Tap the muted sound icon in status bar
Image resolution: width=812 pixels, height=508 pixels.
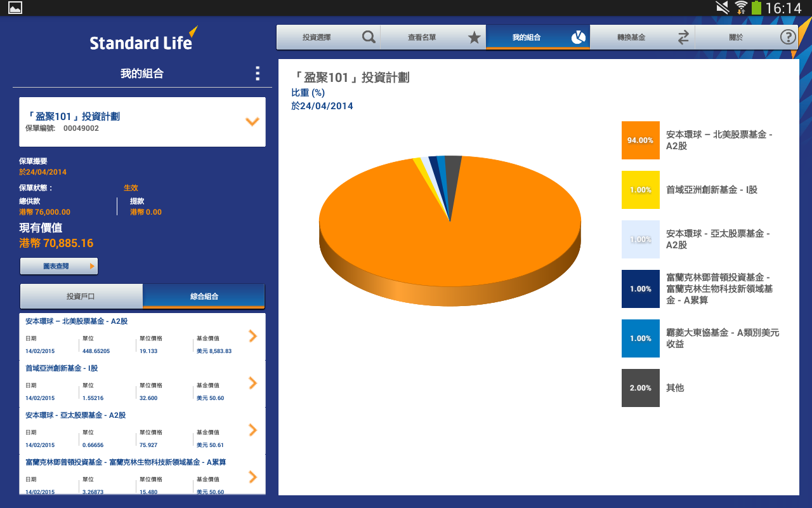click(723, 8)
